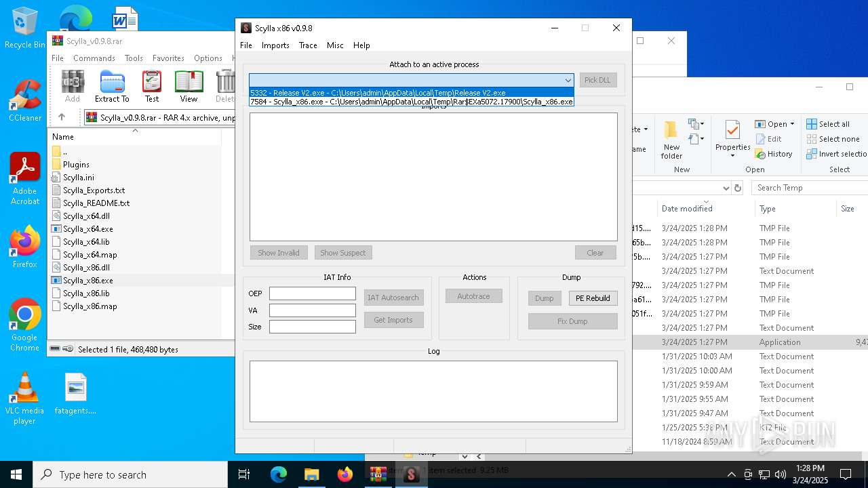Sort Explorer by Type column
The width and height of the screenshot is (868, 488).
pyautogui.click(x=768, y=209)
